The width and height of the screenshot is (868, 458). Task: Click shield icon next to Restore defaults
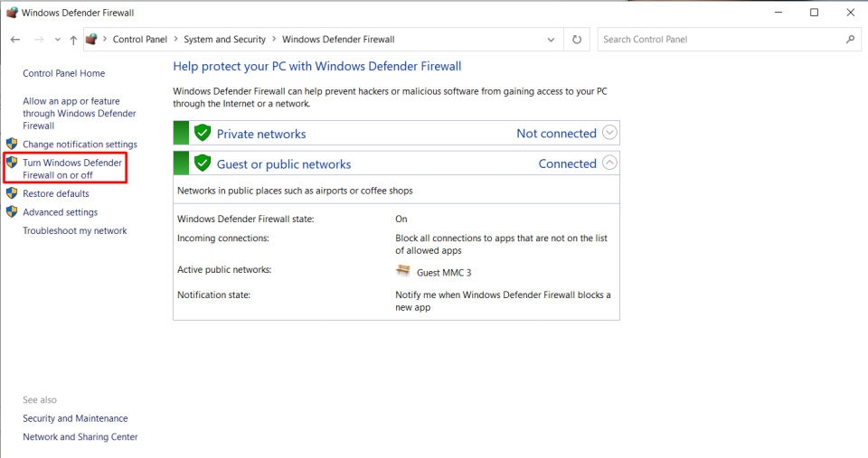click(12, 193)
